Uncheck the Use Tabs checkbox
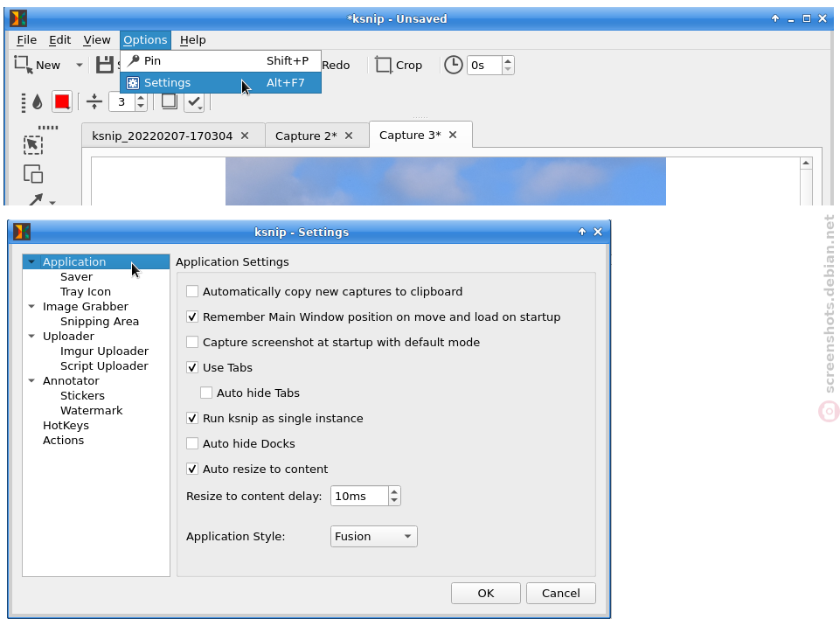Image resolution: width=840 pixels, height=626 pixels. coord(192,368)
